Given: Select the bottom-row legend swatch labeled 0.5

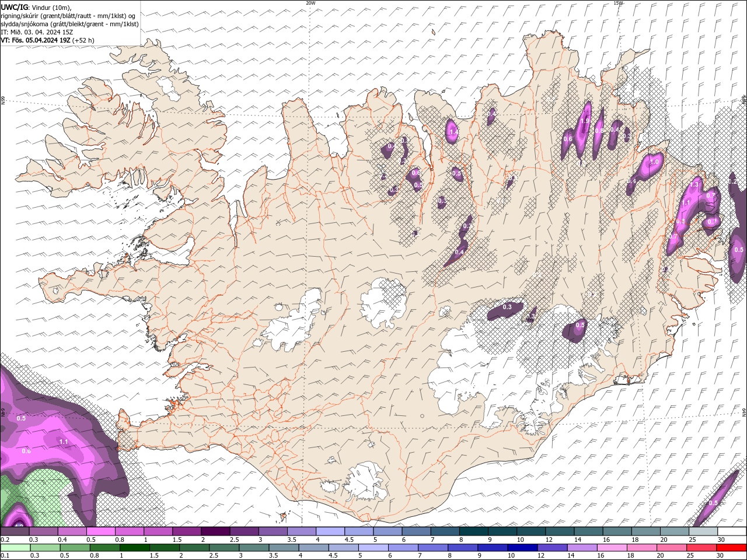Looking at the screenshot, I should coord(75,548).
